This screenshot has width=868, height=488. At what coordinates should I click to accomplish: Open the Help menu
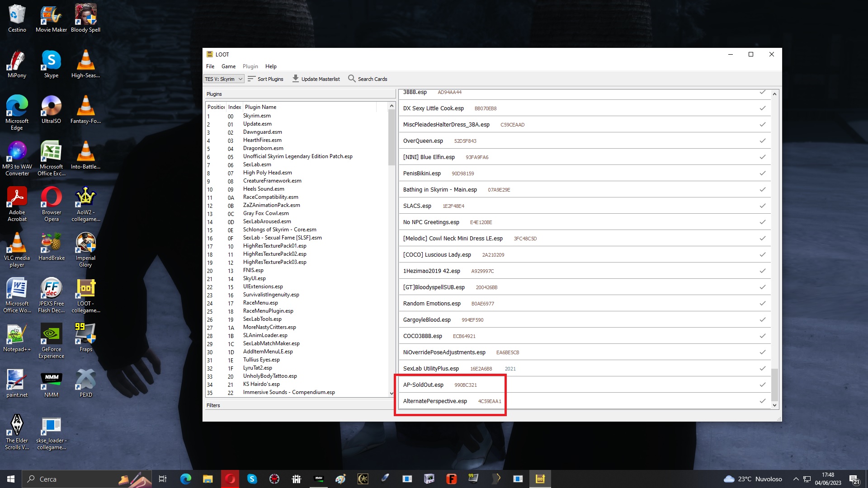point(271,66)
